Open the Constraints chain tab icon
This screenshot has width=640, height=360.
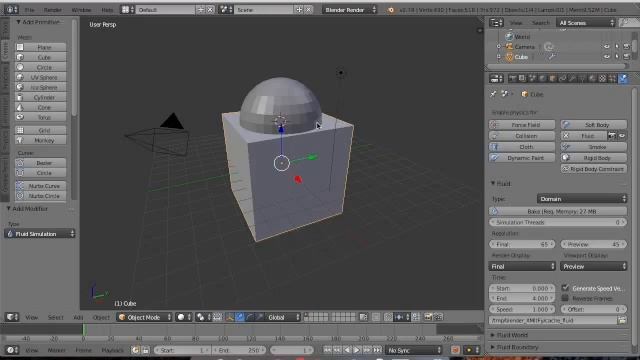(562, 78)
